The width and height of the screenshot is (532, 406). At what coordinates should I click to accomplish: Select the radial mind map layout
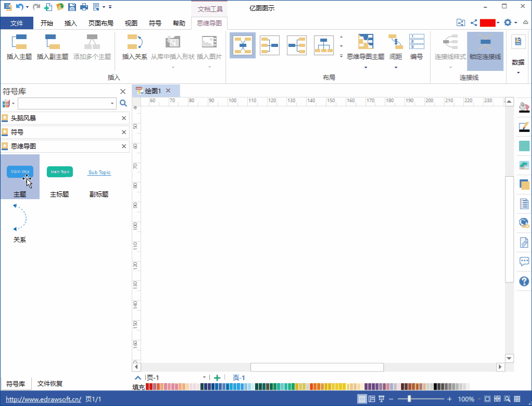[243, 45]
